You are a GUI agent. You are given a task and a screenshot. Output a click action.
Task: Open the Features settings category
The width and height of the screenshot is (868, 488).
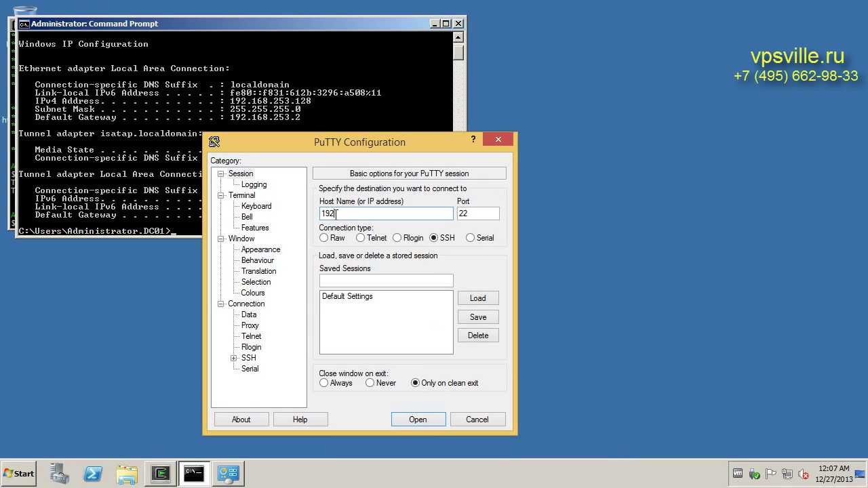coord(255,228)
